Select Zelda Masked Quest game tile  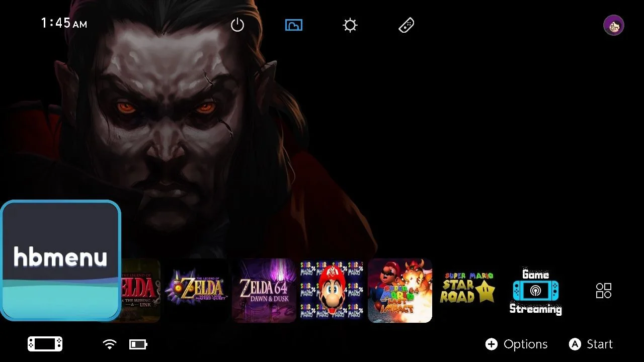(x=196, y=291)
